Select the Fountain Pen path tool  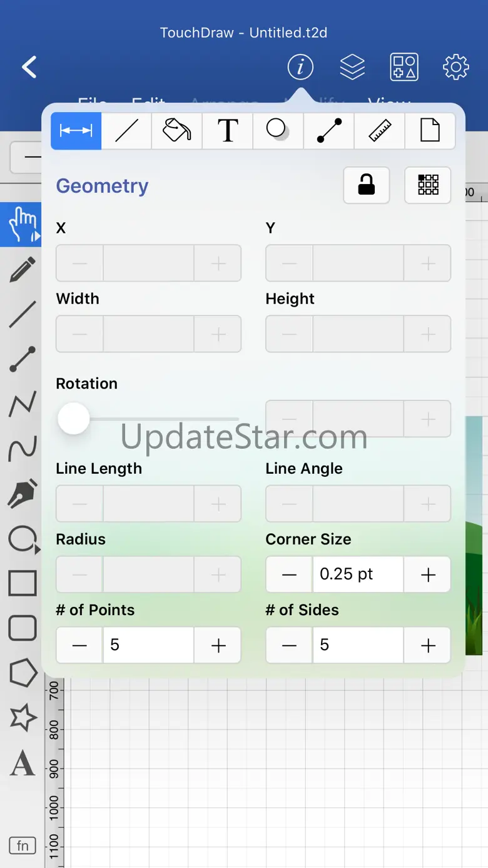click(x=23, y=493)
